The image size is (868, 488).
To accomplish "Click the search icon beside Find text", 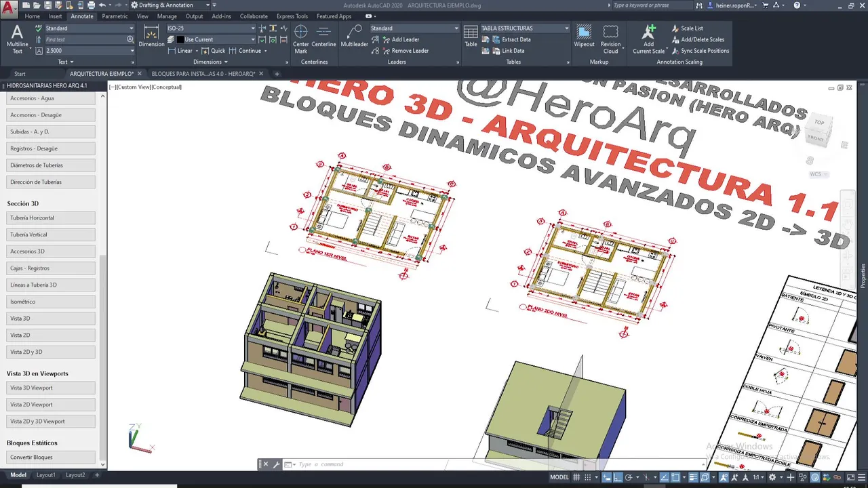I will pos(130,39).
